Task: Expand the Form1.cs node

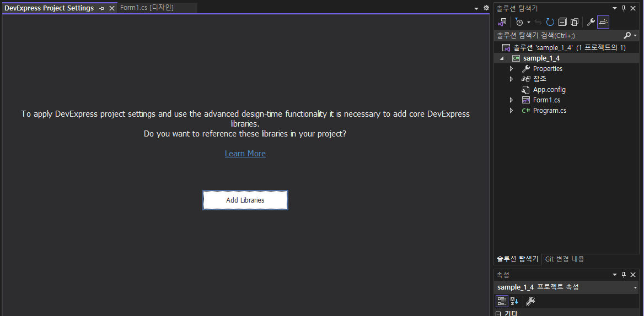Action: click(511, 100)
